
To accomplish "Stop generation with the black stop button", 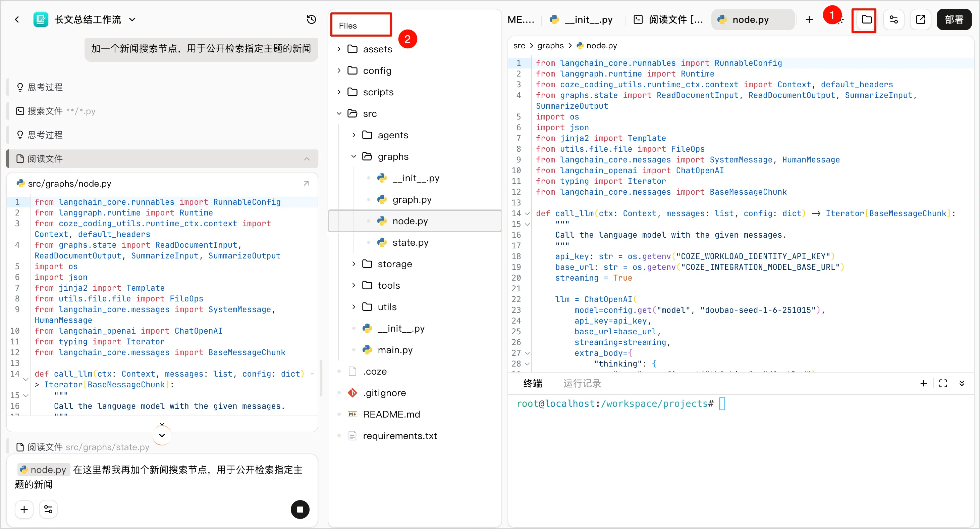I will coord(300,510).
